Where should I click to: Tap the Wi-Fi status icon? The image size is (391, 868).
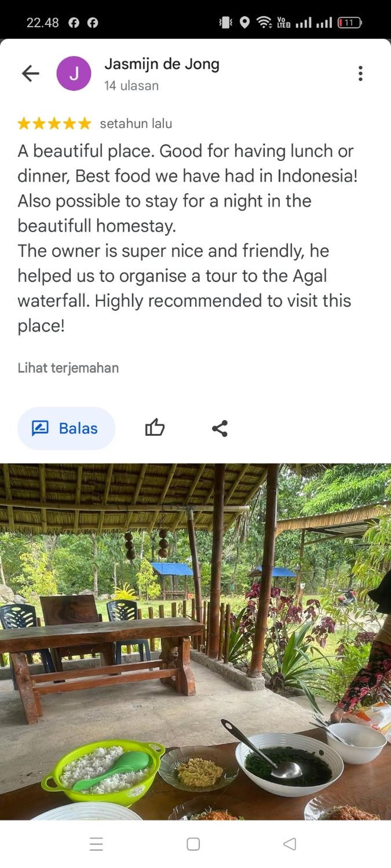pos(264,22)
